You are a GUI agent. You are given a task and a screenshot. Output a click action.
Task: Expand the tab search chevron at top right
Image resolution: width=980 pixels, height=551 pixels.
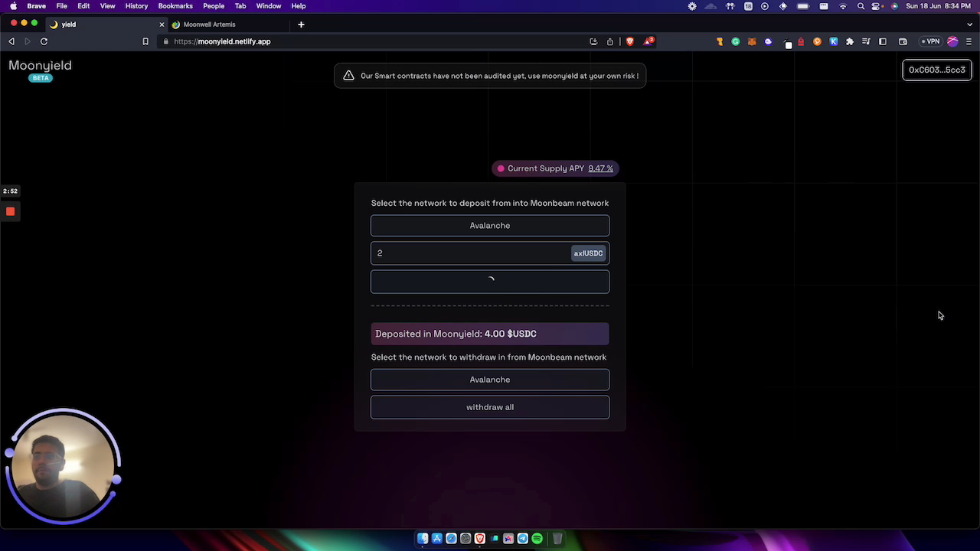click(x=969, y=24)
